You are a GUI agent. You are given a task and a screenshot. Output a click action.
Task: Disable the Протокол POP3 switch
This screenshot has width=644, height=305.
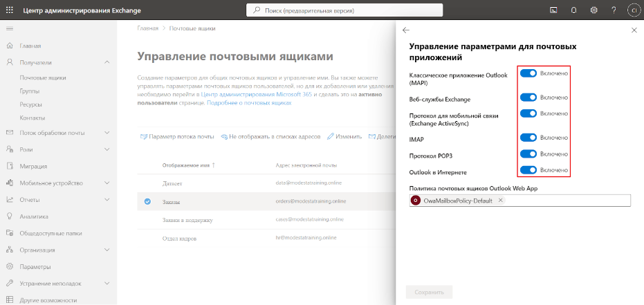[x=528, y=154]
